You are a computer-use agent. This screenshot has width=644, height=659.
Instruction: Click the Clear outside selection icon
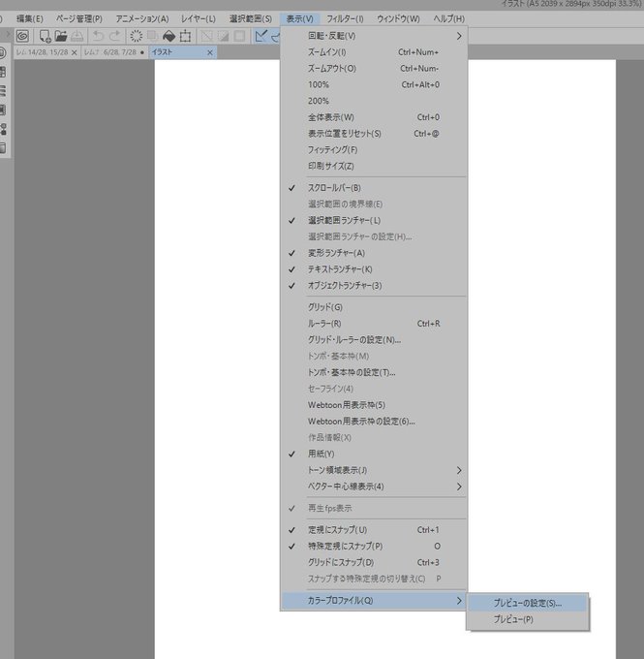[x=152, y=36]
